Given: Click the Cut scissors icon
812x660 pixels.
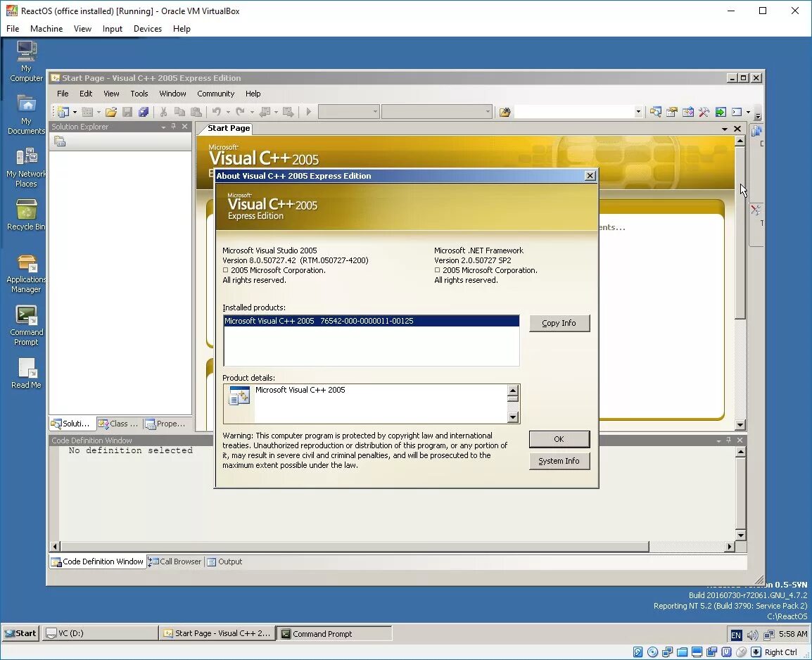Looking at the screenshot, I should point(163,112).
